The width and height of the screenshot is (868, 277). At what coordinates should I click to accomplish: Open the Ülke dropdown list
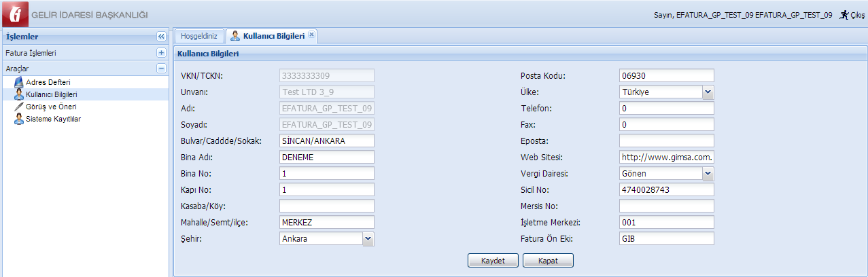tap(708, 92)
